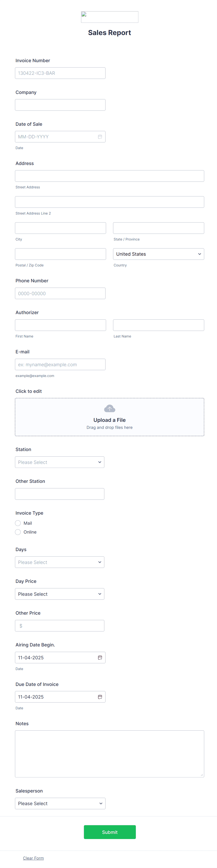The width and height of the screenshot is (217, 868).
Task: Open Due Date of Invoice calendar icon
Action: tap(100, 697)
